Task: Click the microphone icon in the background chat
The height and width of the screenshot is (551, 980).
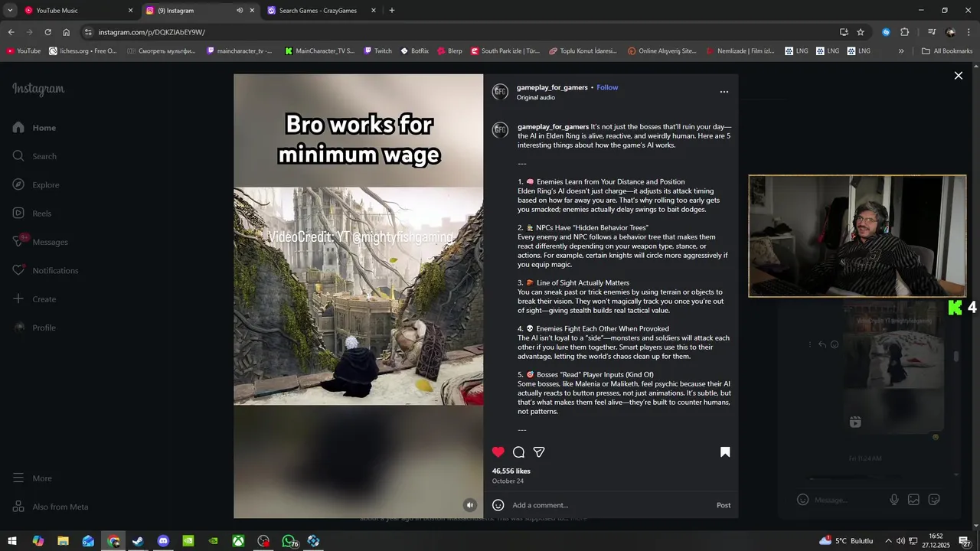Action: pyautogui.click(x=893, y=500)
